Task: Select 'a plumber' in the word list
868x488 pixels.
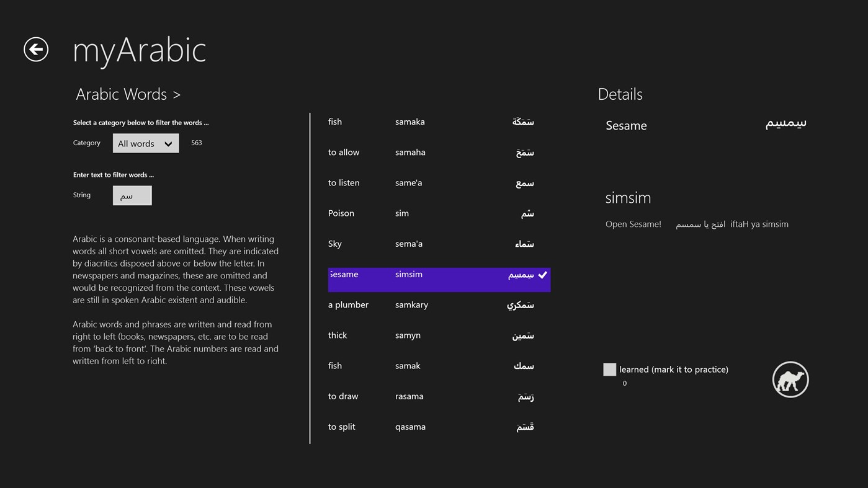Action: coord(348,304)
